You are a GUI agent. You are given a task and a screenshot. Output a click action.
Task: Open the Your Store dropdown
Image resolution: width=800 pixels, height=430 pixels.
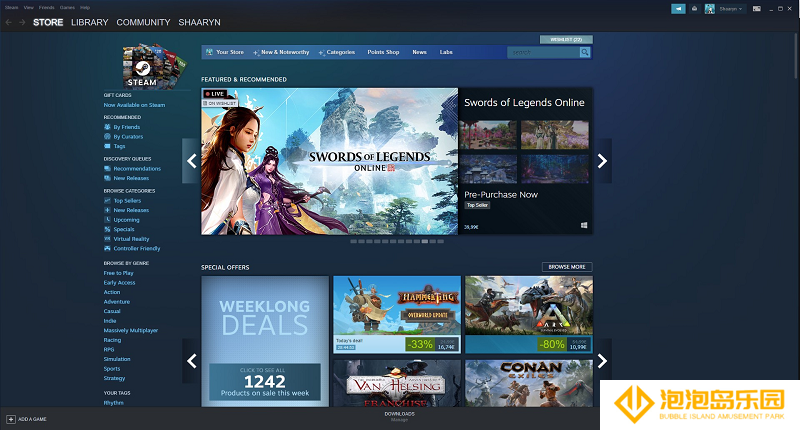coord(225,52)
